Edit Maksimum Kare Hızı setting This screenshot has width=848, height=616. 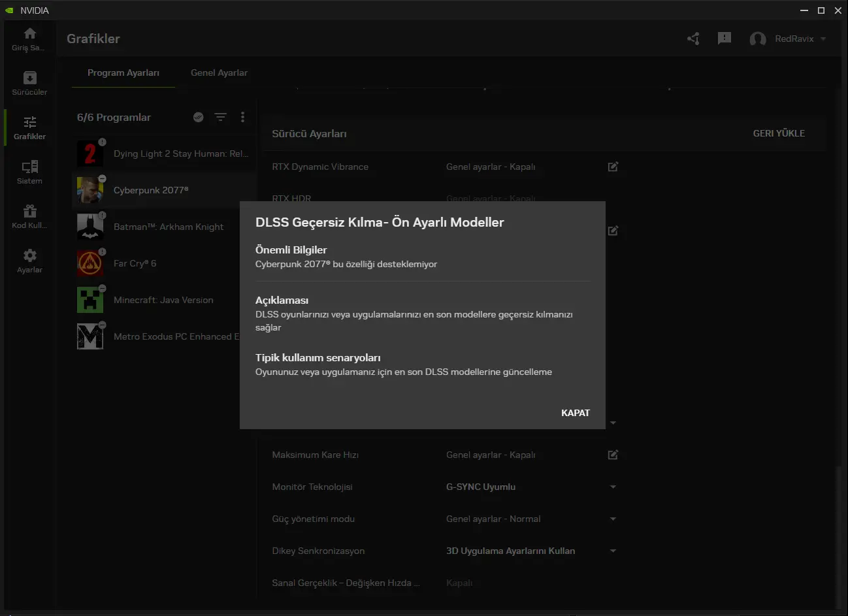pos(613,455)
